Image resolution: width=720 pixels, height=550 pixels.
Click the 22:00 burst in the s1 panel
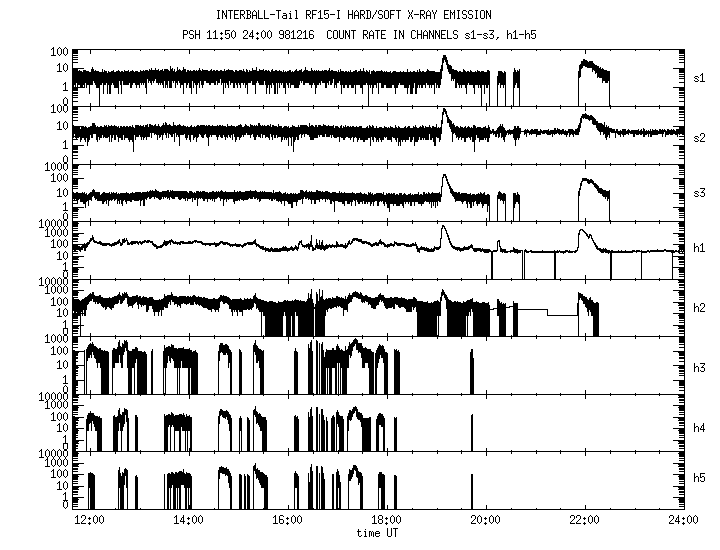592,76
